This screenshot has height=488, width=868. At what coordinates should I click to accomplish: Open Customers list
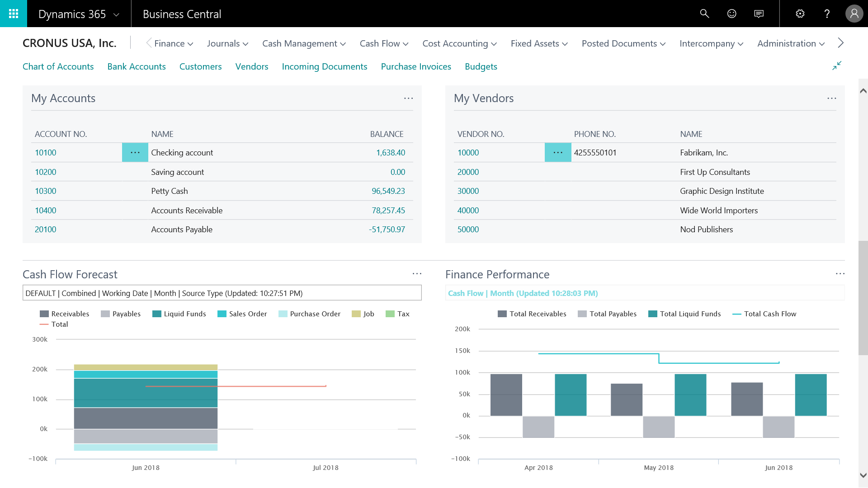tap(200, 66)
